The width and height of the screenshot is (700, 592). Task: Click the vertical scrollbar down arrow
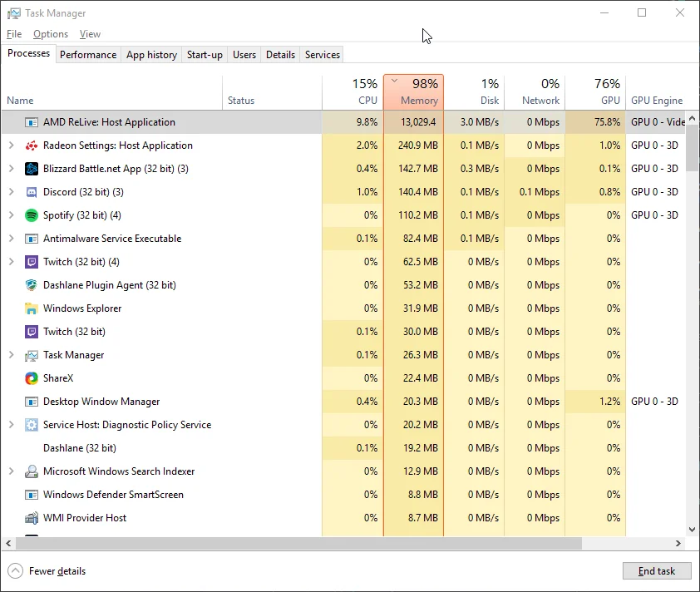[x=692, y=530]
